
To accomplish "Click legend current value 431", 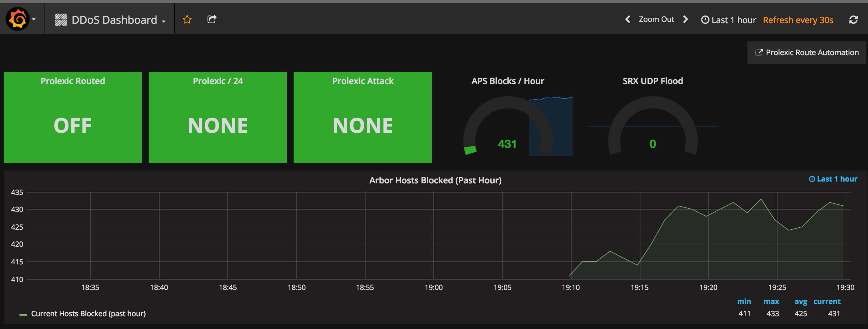I will tap(834, 314).
